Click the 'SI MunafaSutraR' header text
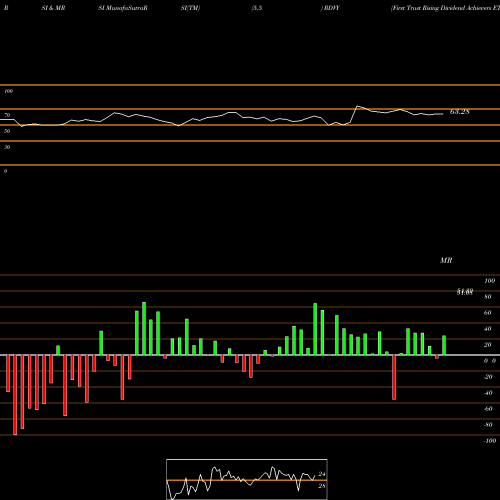Image resolution: width=500 pixels, height=500 pixels. click(x=123, y=8)
